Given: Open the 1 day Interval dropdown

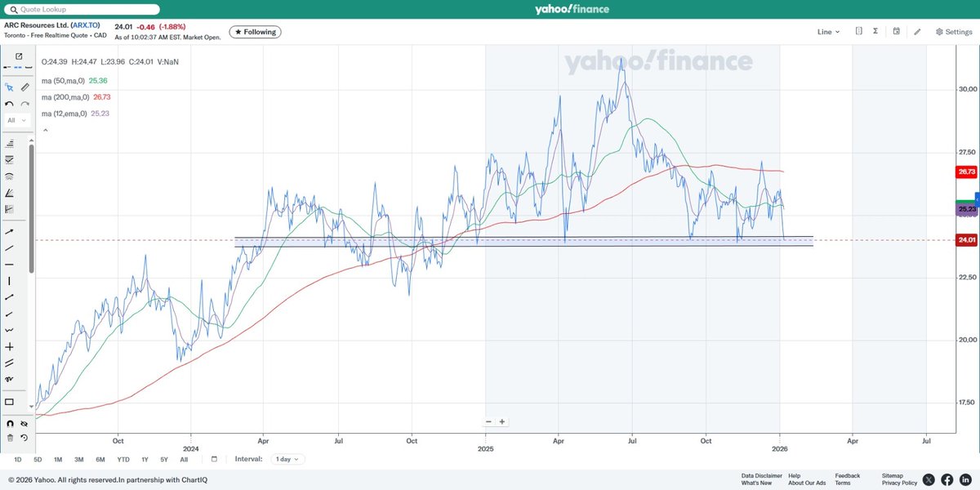Looking at the screenshot, I should point(287,459).
